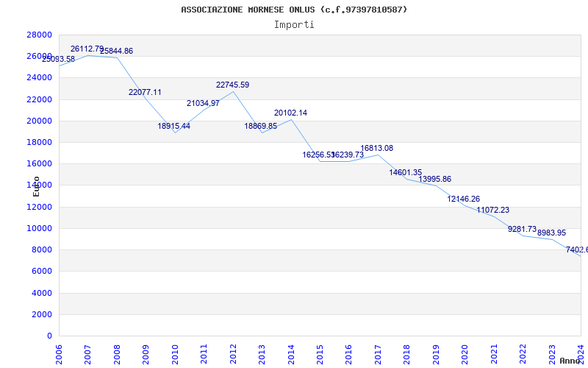The height and width of the screenshot is (368, 588).
Task: Click the y-axis value 16000
Action: click(x=40, y=163)
